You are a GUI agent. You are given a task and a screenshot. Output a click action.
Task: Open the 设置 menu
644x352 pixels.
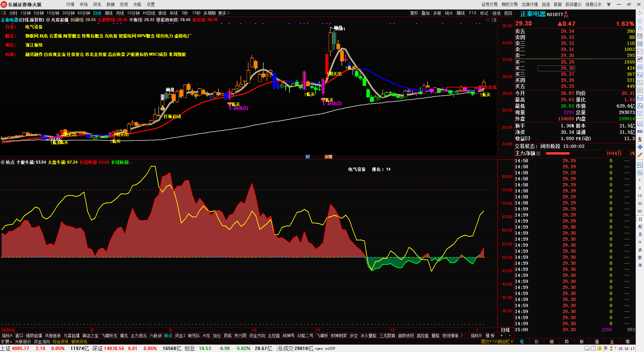151,4
